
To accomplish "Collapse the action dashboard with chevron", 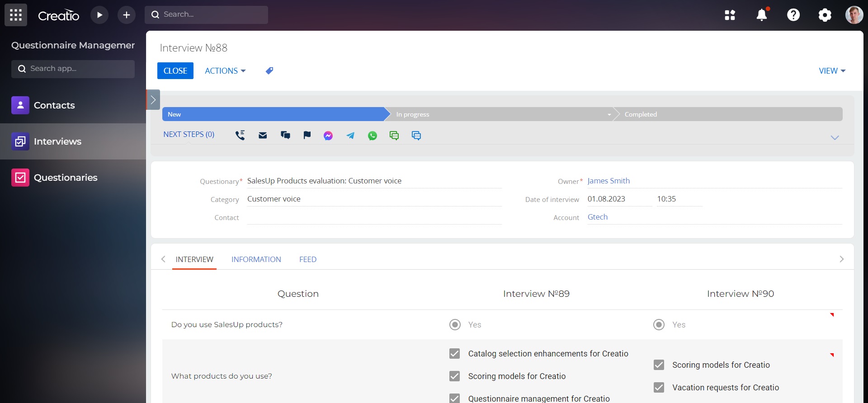I will pyautogui.click(x=835, y=137).
